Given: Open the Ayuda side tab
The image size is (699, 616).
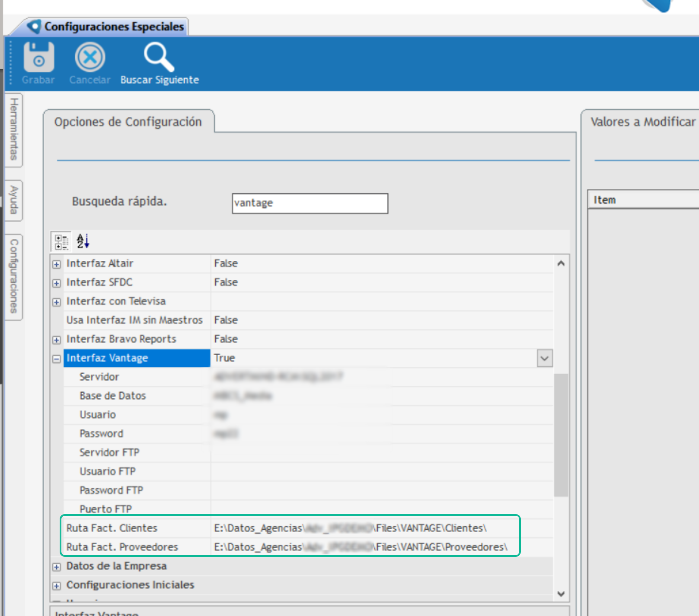Looking at the screenshot, I should point(14,200).
